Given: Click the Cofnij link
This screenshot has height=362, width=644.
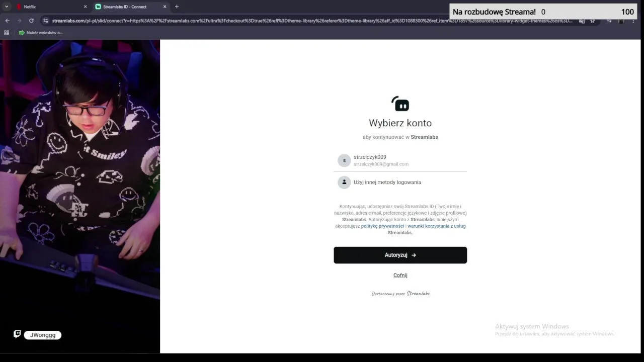Looking at the screenshot, I should [x=400, y=275].
